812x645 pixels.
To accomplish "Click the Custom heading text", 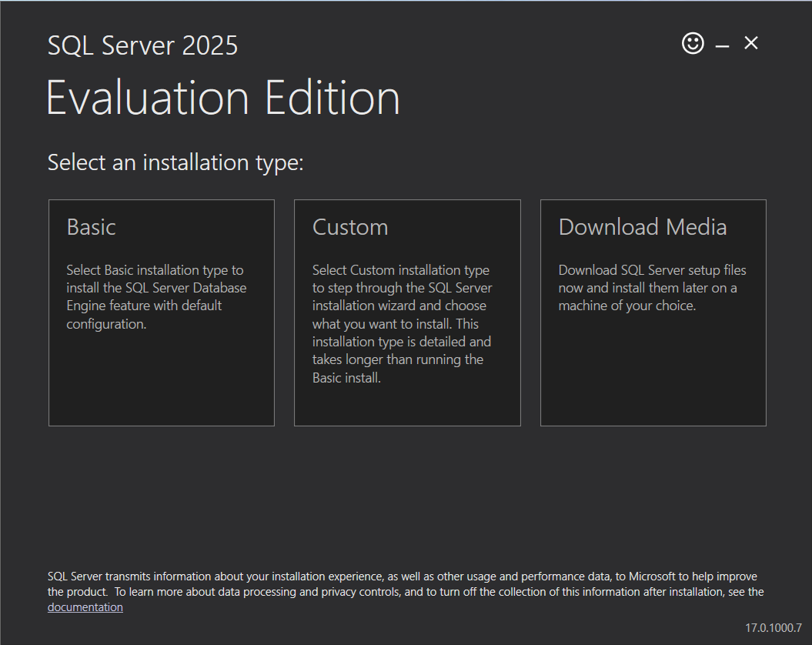I will pos(350,226).
